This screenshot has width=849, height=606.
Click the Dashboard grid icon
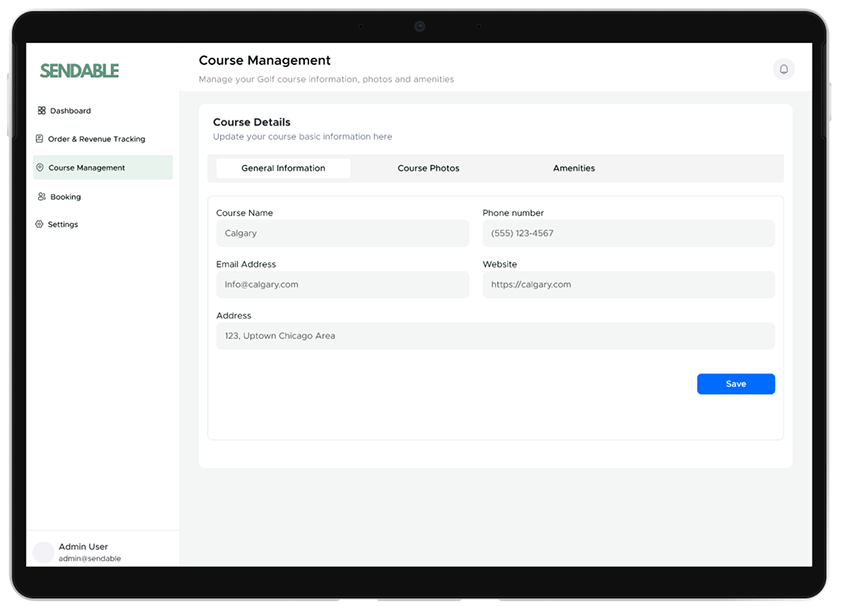pyautogui.click(x=41, y=111)
